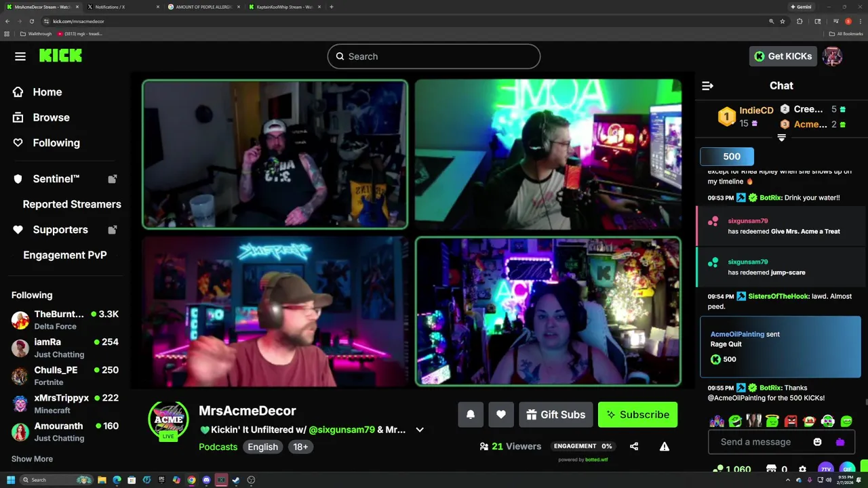Open the Walkthrough bookmarks folder
Viewport: 868px width, 488px height.
tap(35, 34)
